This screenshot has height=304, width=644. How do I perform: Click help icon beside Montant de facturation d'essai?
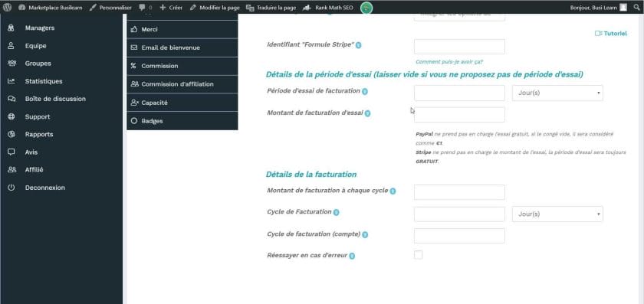367,113
